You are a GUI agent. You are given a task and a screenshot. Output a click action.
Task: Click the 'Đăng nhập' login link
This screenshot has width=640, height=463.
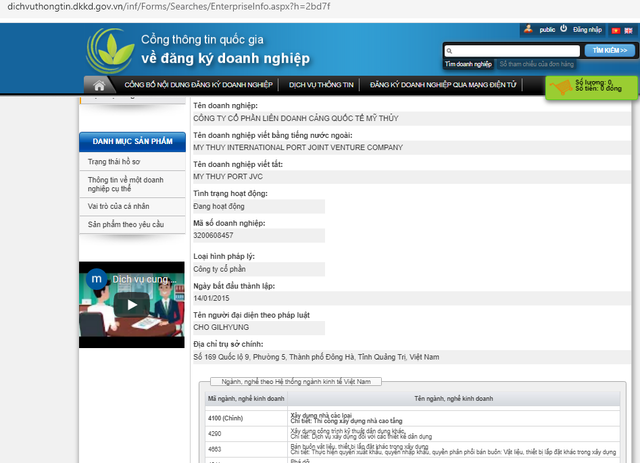[x=587, y=30]
